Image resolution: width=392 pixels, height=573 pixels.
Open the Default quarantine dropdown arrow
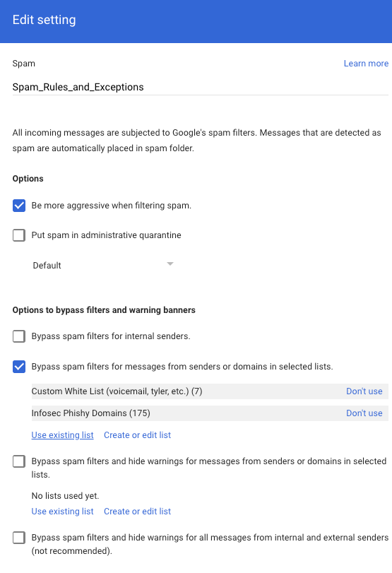170,264
